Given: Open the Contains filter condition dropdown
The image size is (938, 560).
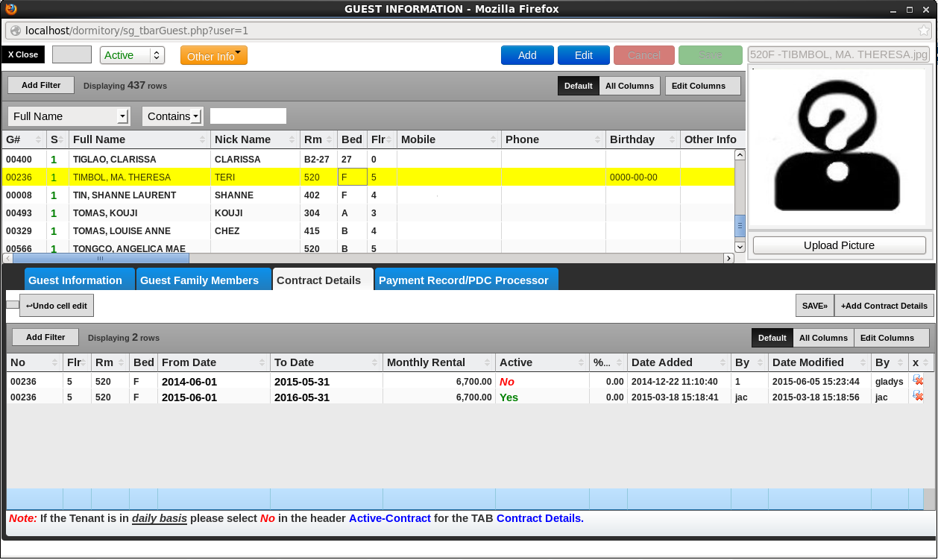Looking at the screenshot, I should click(195, 116).
